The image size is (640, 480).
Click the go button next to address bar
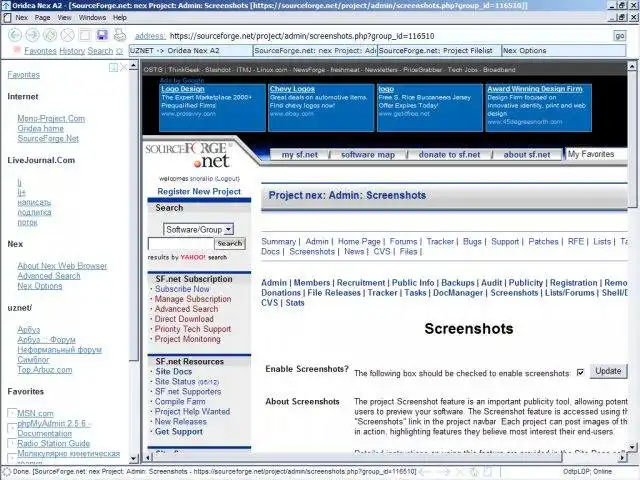coord(620,36)
